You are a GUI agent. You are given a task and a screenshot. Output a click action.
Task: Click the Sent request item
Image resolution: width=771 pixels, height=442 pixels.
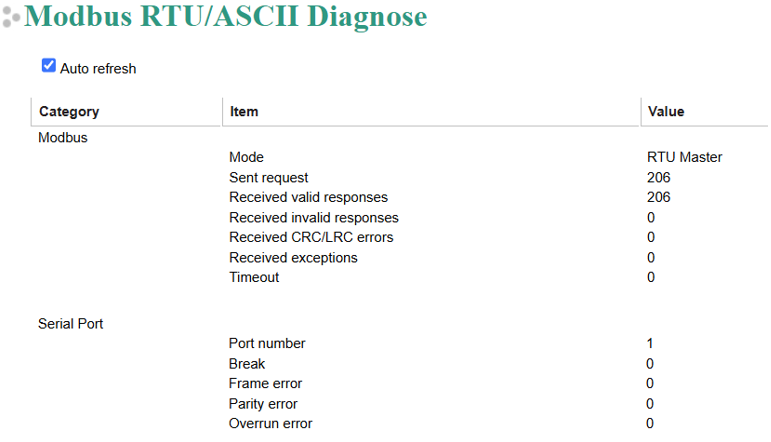(x=268, y=177)
